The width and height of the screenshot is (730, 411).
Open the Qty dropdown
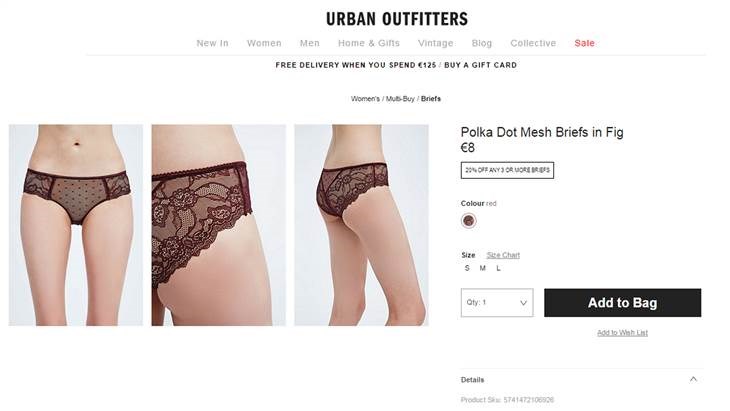point(497,303)
